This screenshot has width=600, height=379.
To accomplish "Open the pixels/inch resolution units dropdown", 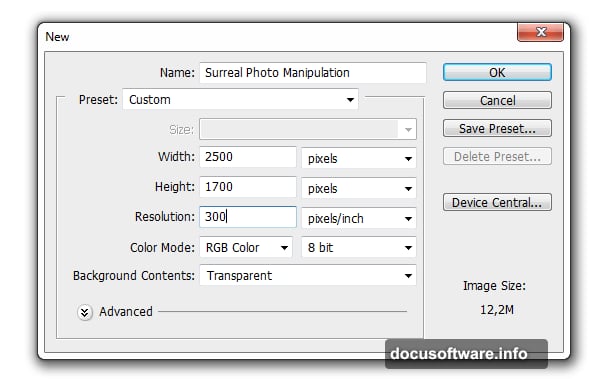I will (359, 218).
